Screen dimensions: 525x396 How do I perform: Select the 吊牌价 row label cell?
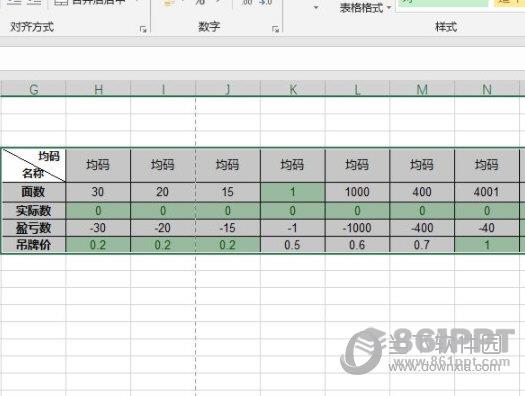[x=33, y=245]
